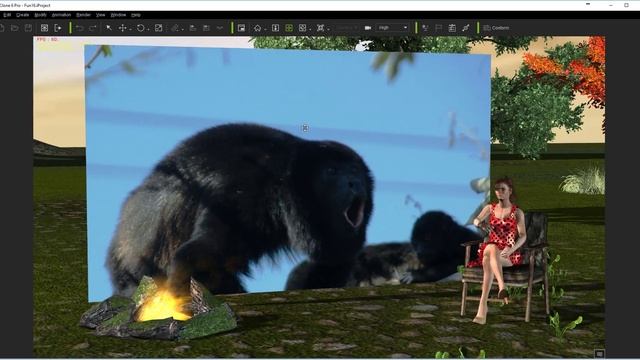Image resolution: width=640 pixels, height=360 pixels.
Task: Open the Render menu
Action: [83, 15]
